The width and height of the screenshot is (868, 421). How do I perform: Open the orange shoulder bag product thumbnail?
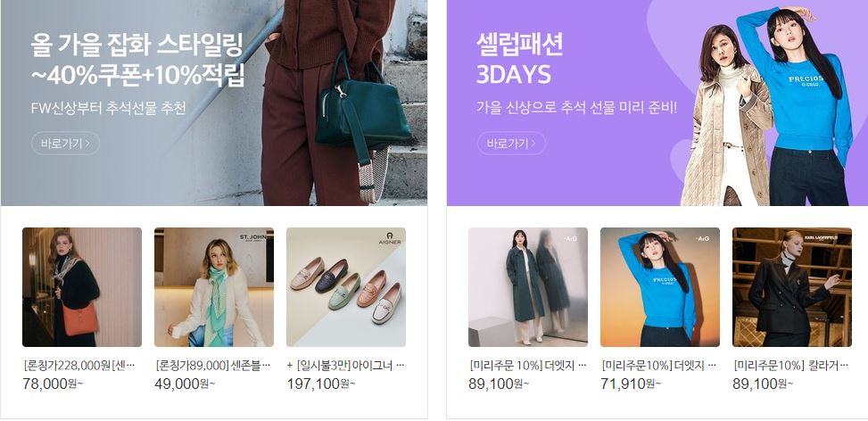[82, 287]
